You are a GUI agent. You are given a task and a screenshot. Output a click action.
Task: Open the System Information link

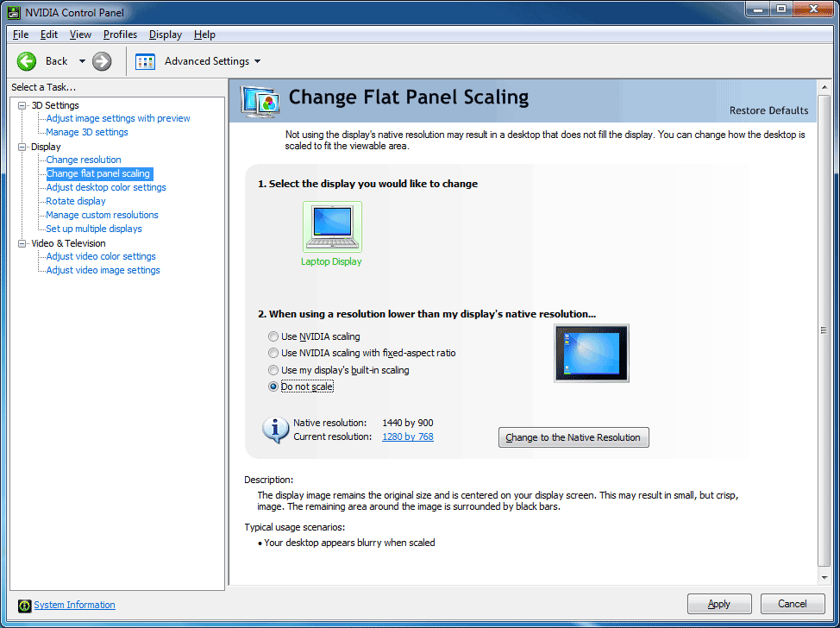point(74,605)
